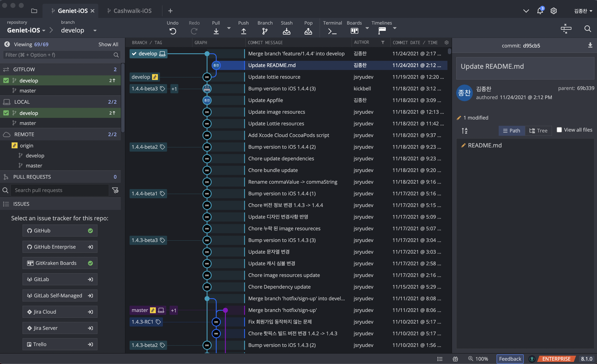
Task: Toggle the View all files checkbox
Action: (559, 130)
